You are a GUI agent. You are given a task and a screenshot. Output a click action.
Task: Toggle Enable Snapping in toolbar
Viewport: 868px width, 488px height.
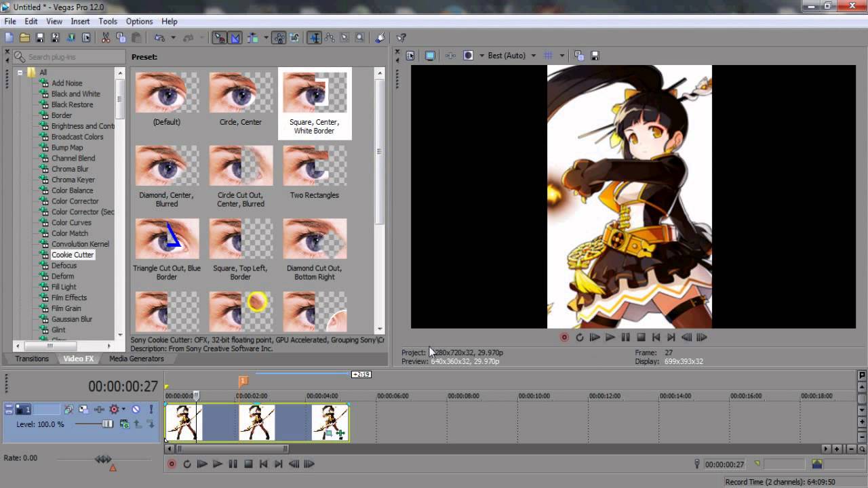tap(218, 38)
